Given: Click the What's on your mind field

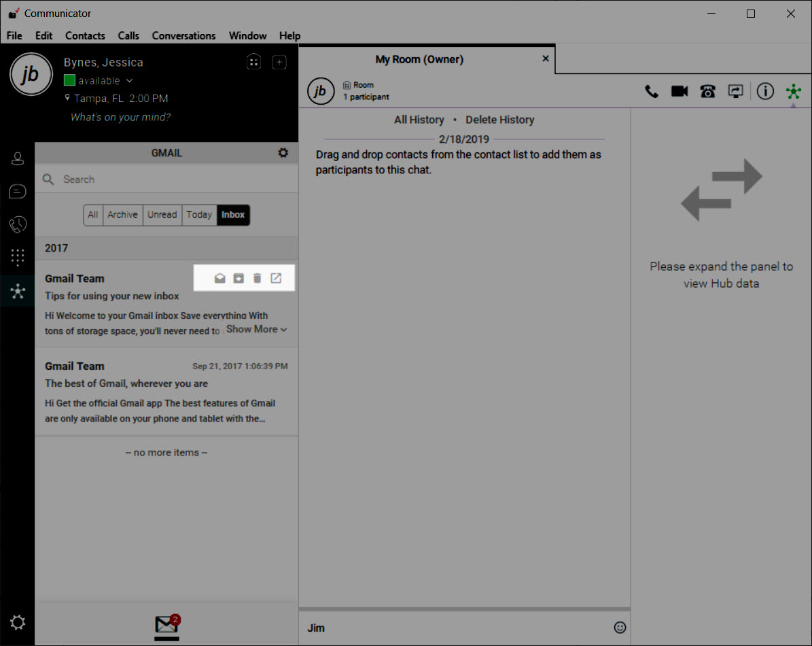Looking at the screenshot, I should tap(121, 117).
